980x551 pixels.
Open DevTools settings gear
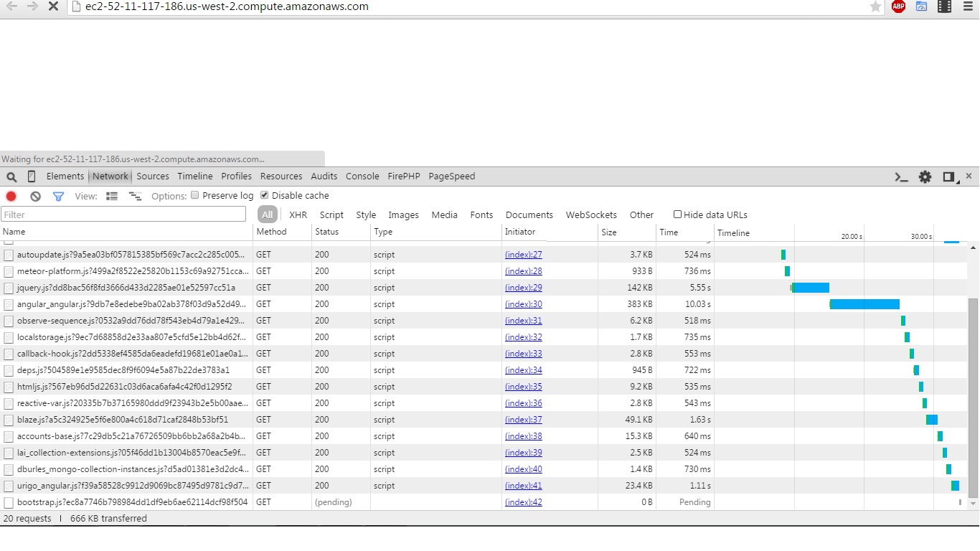925,176
